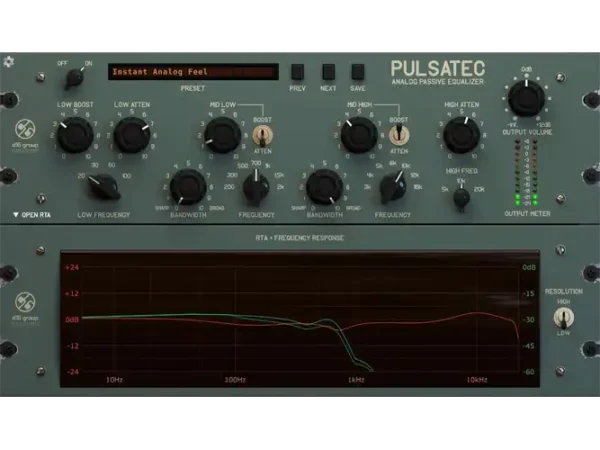The height and width of the screenshot is (450, 600).
Task: Open the settings gear icon
Action: [x=8, y=62]
